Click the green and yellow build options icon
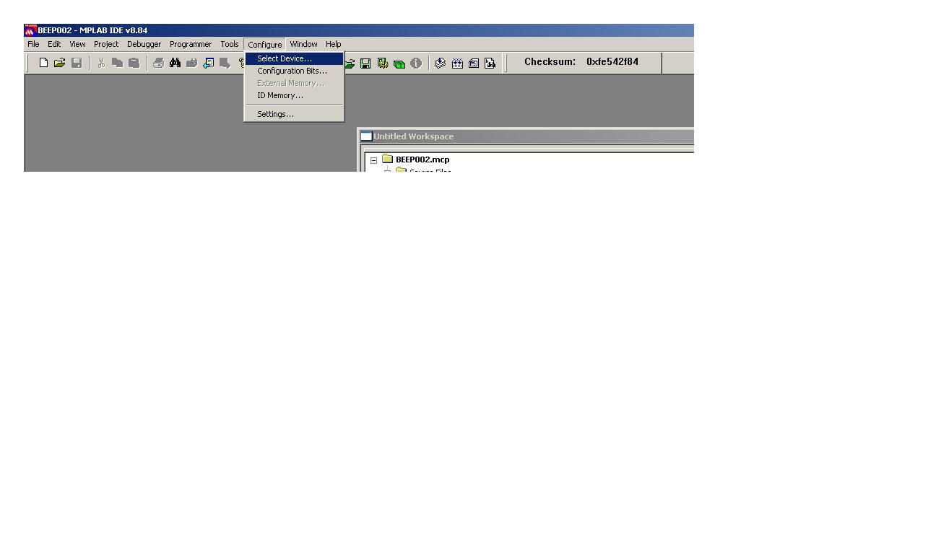The image size is (936, 560). tap(382, 64)
